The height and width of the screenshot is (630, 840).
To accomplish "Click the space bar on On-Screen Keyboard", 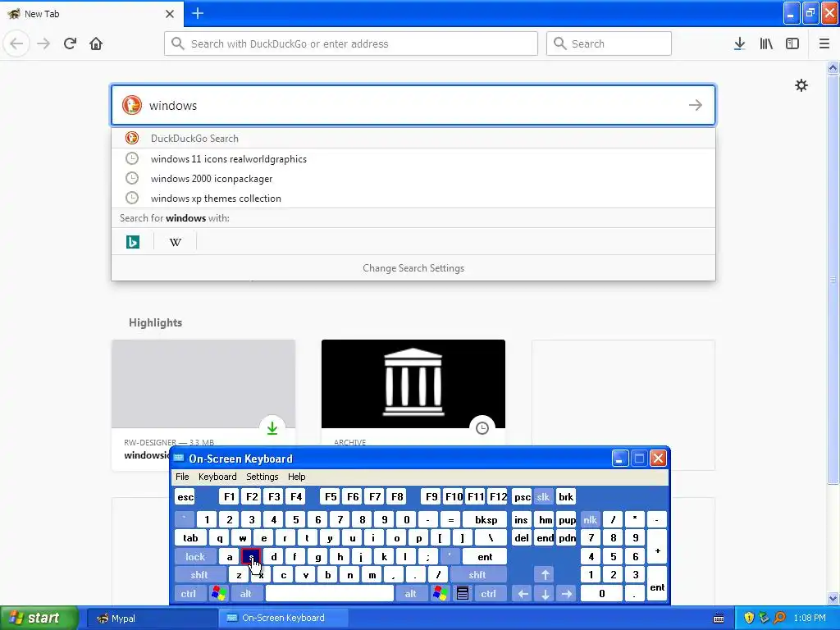I will [330, 593].
